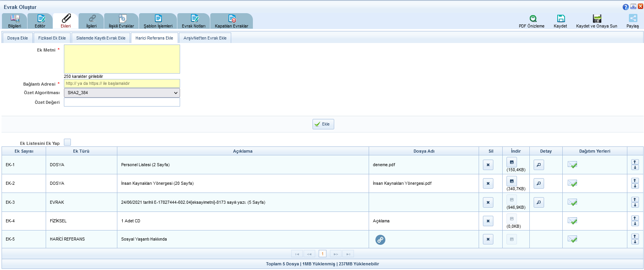
Task: Open PDF Önizleme preview
Action: click(533, 19)
